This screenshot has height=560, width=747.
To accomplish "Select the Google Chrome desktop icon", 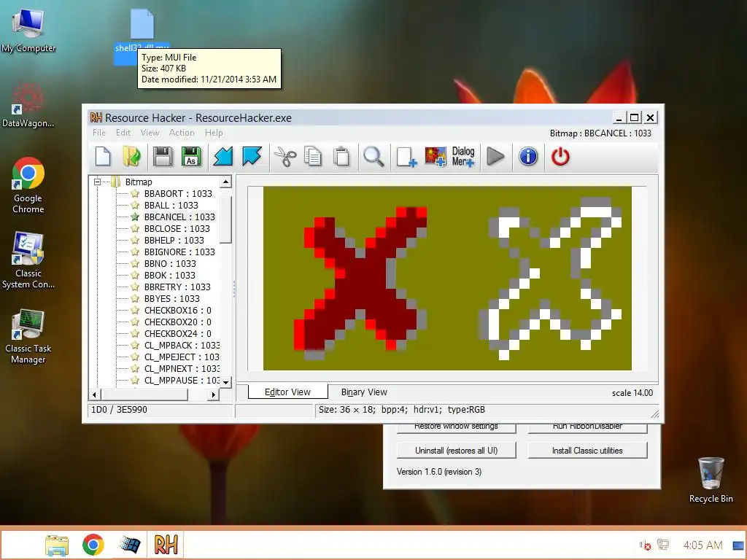I will (28, 186).
